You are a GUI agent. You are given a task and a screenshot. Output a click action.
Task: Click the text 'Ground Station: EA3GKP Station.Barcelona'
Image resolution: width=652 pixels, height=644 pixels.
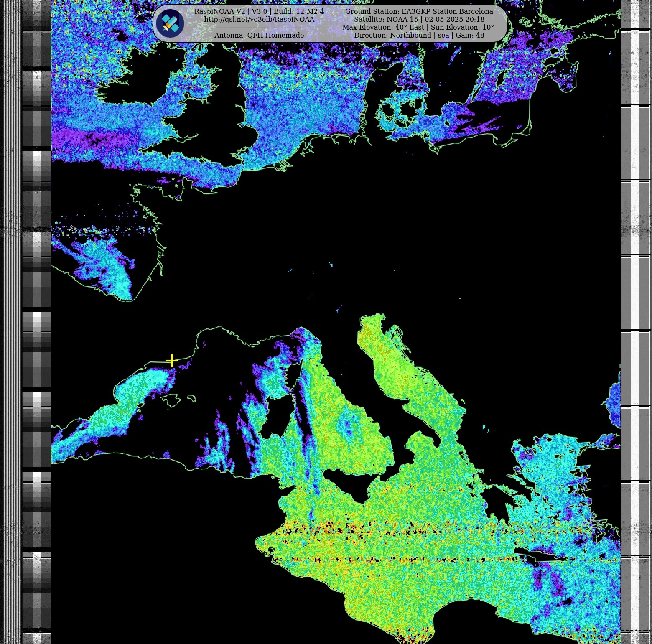tap(419, 11)
